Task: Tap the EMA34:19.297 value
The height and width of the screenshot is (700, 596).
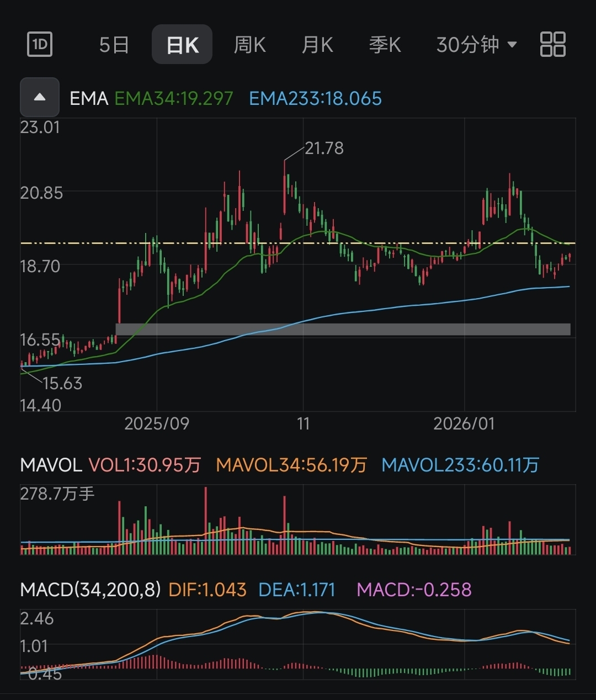Action: (174, 99)
